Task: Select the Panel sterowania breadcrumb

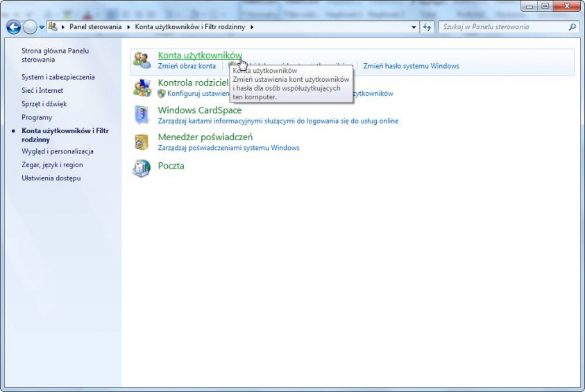Action: click(x=96, y=27)
